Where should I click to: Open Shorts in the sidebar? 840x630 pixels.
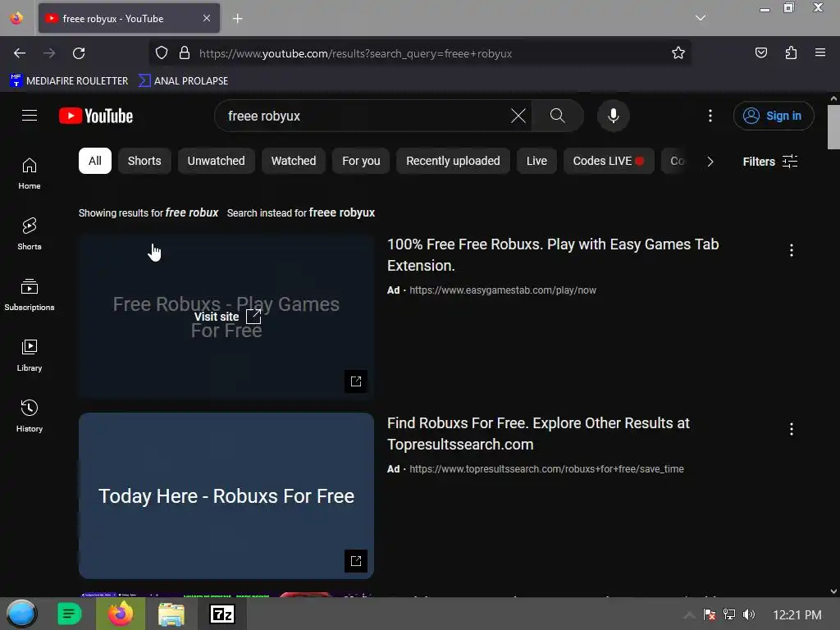point(30,234)
